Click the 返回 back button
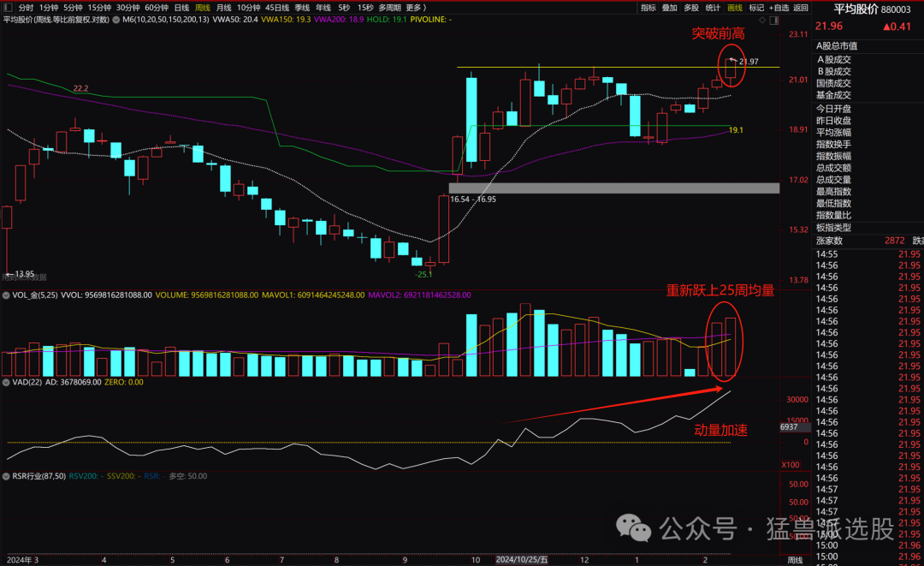The width and height of the screenshot is (924, 566). 800,8
